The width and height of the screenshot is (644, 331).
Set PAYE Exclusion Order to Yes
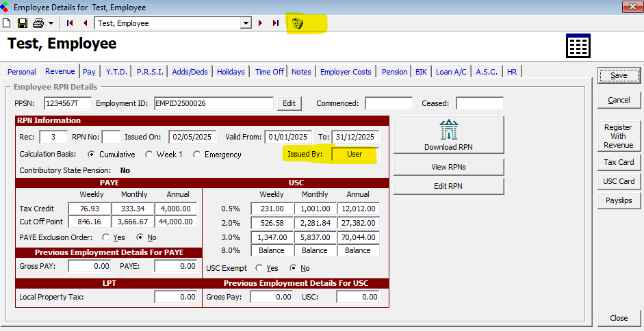pos(106,237)
